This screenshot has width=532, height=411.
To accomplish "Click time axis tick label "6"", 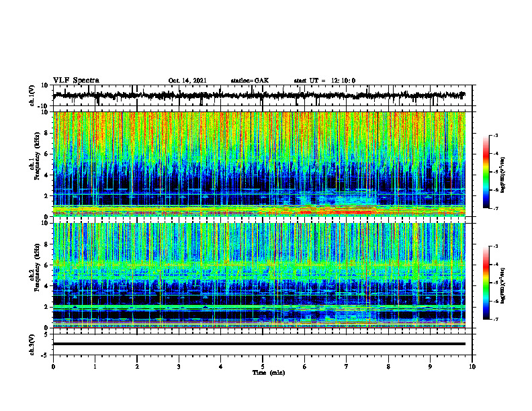I will [305, 367].
